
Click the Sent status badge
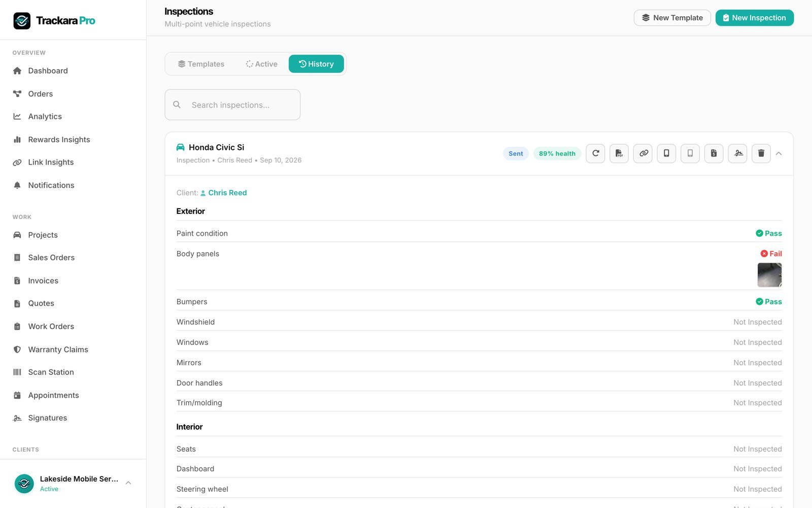pos(516,153)
